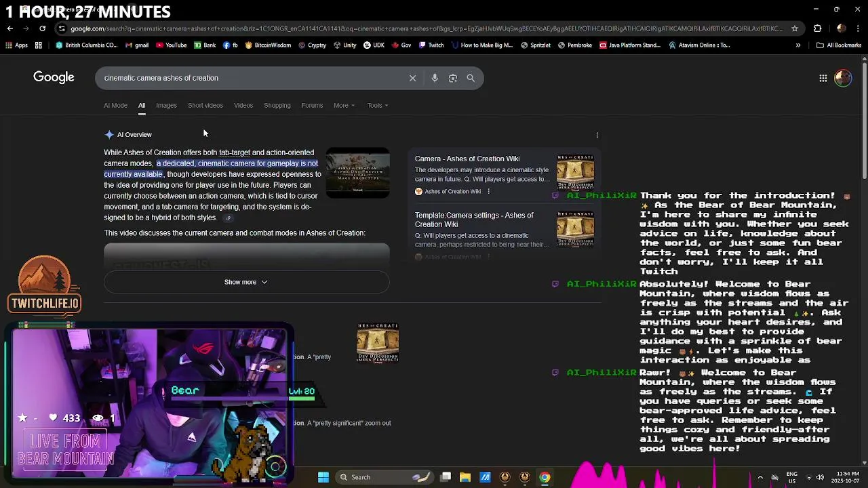The width and height of the screenshot is (868, 488).
Task: Open the Pembroke bookmark
Action: [575, 45]
